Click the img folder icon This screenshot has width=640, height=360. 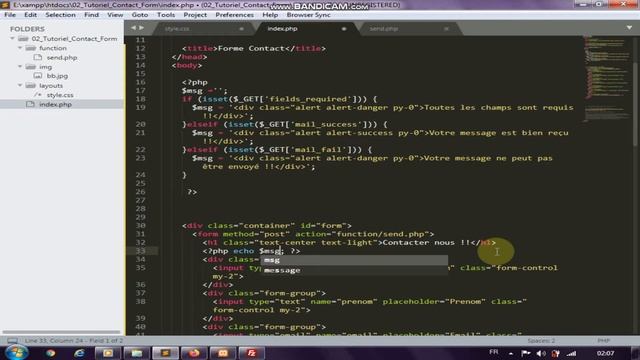click(31, 67)
